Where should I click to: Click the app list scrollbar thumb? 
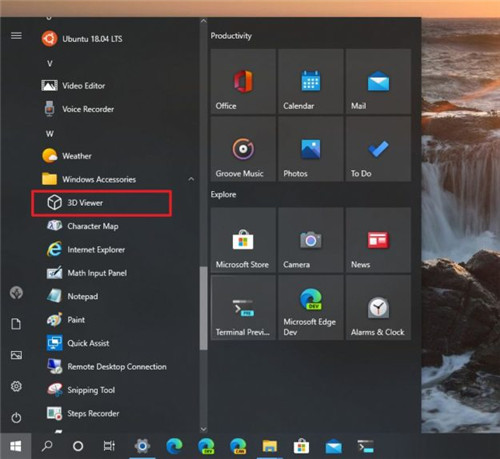(x=203, y=309)
